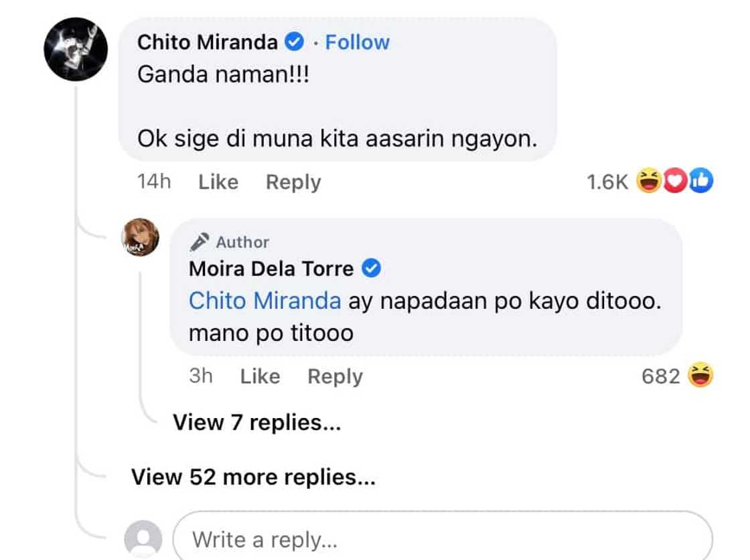
Task: Open reactions on Chito Miranda's comment
Action: point(607,182)
